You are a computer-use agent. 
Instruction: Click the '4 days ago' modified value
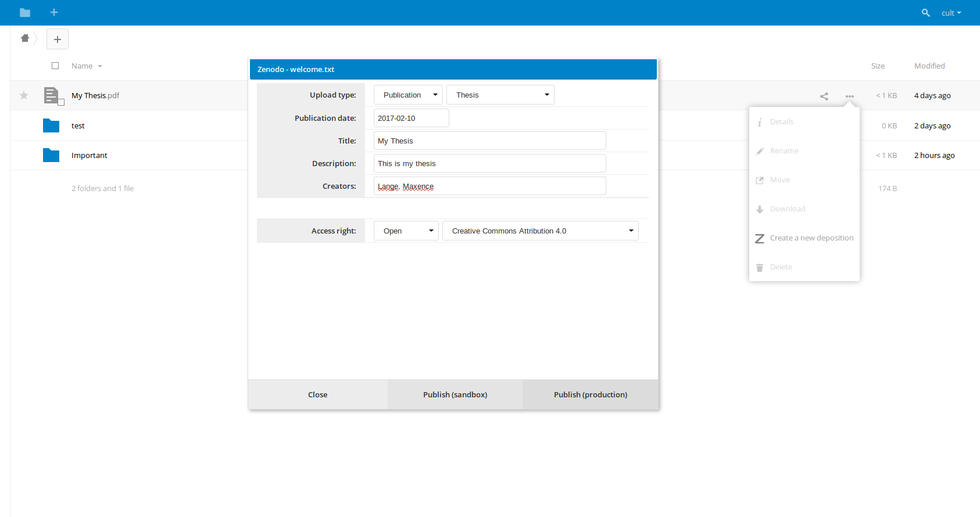click(932, 95)
